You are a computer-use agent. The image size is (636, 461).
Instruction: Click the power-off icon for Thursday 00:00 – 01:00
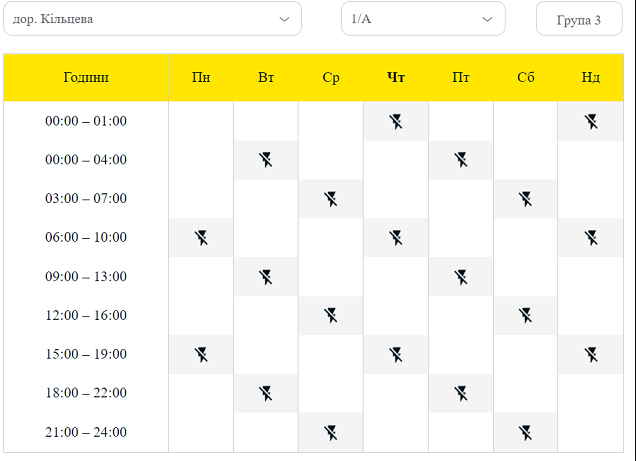click(396, 122)
